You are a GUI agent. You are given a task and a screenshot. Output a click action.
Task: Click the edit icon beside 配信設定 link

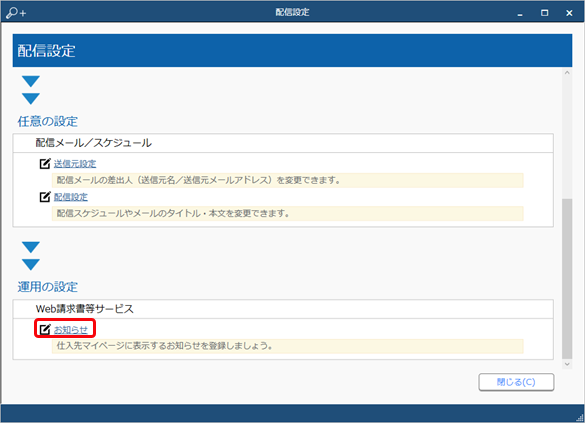click(45, 197)
